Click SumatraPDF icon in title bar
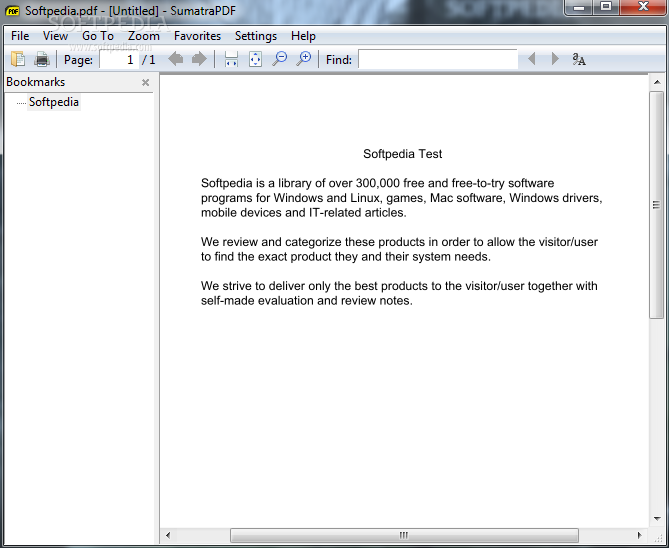Image resolution: width=669 pixels, height=548 pixels. pos(12,11)
